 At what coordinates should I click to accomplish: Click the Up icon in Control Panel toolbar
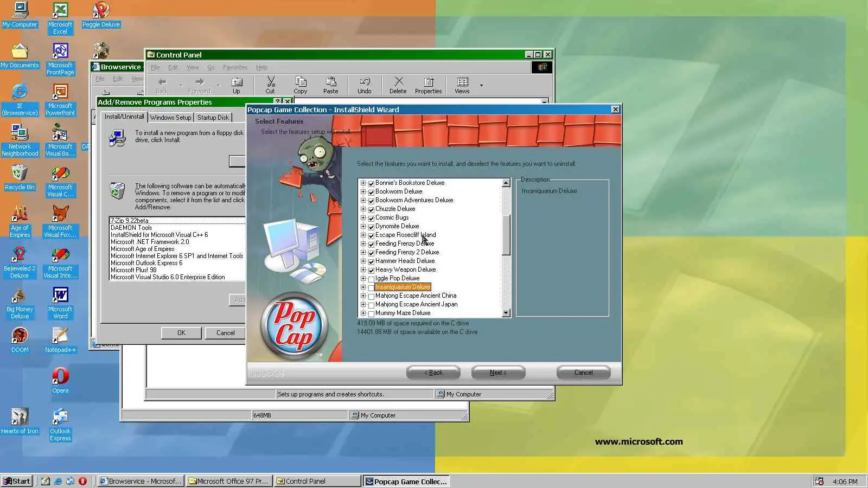coord(237,85)
